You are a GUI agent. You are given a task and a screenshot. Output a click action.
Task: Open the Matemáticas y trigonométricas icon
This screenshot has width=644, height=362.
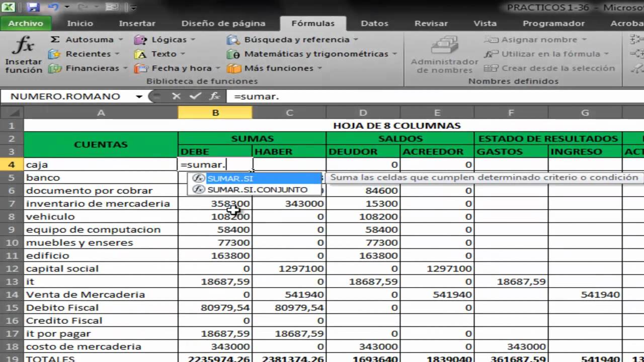click(x=233, y=54)
